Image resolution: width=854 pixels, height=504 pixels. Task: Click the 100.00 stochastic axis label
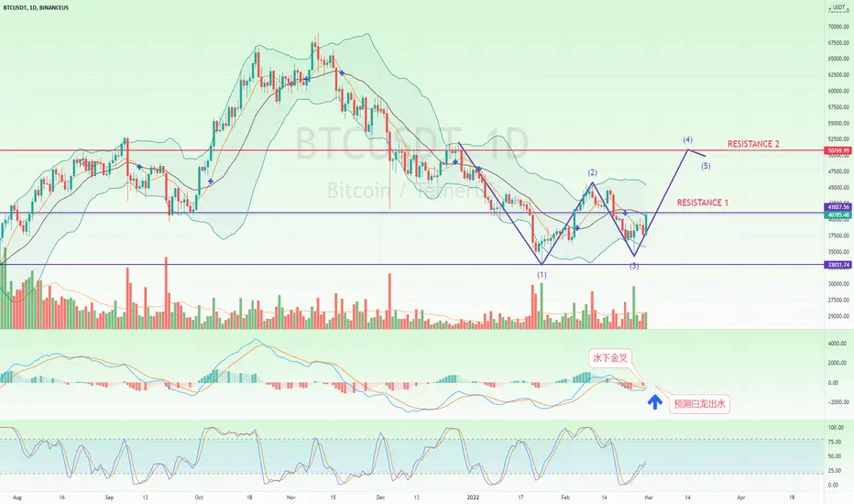pos(836,428)
